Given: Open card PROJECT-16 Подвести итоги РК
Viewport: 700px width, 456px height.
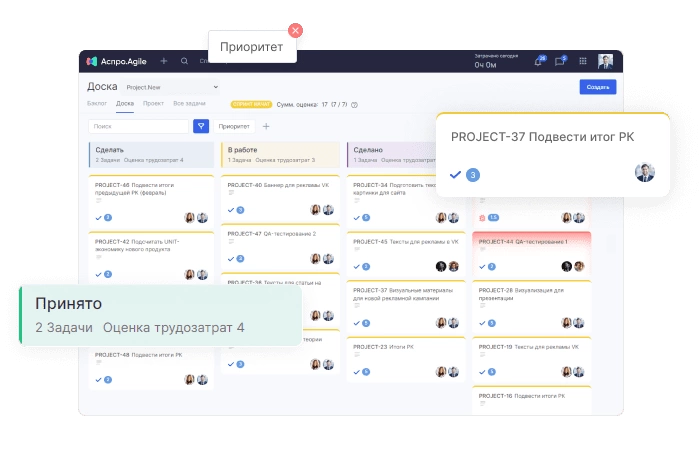Looking at the screenshot, I should (532, 400).
